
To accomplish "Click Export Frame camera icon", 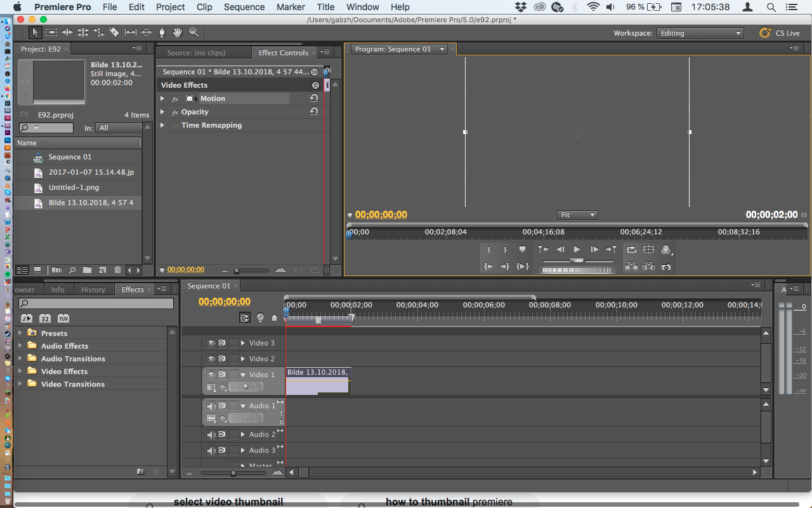I will point(665,267).
